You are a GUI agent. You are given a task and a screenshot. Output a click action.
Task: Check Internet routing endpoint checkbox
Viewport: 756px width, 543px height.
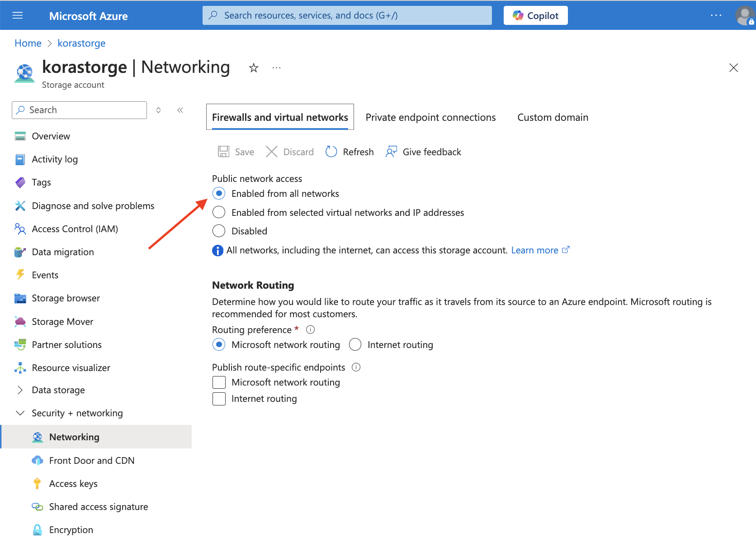(x=219, y=399)
